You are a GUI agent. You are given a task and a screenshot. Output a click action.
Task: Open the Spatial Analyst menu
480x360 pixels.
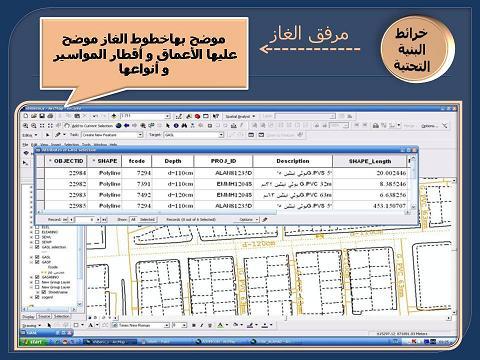240,116
